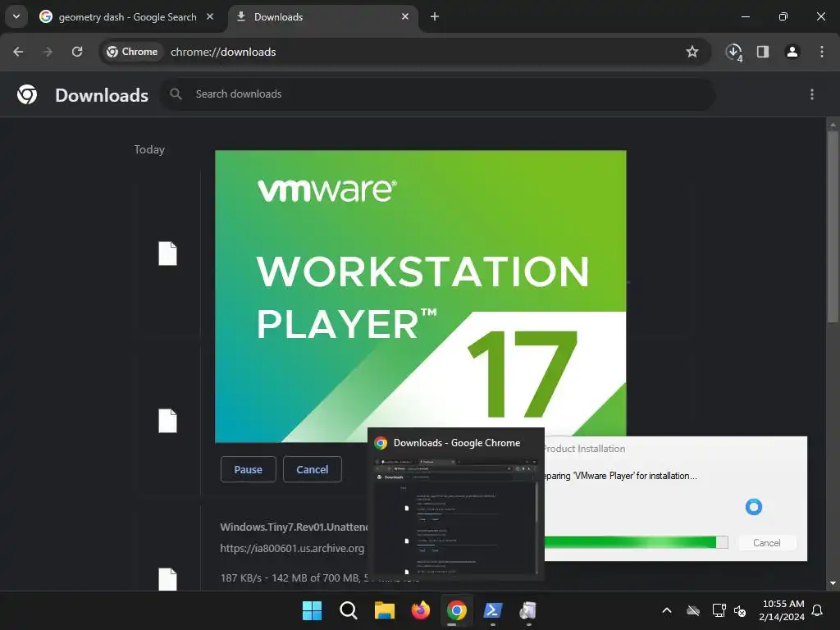
Task: Click the Downloads - Google Chrome taskbar preview thumbnail
Action: point(456,504)
